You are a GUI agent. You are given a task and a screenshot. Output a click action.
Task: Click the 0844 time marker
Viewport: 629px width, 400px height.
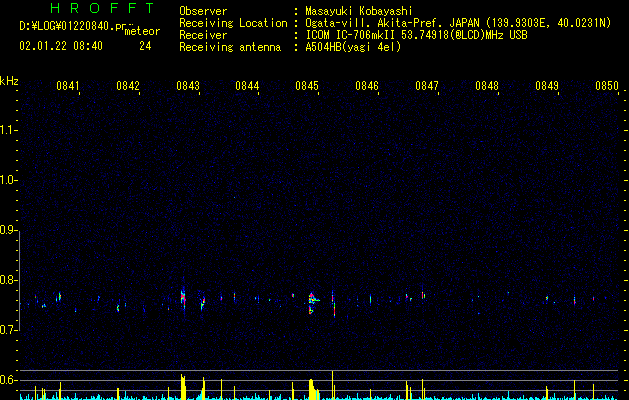[x=247, y=85]
